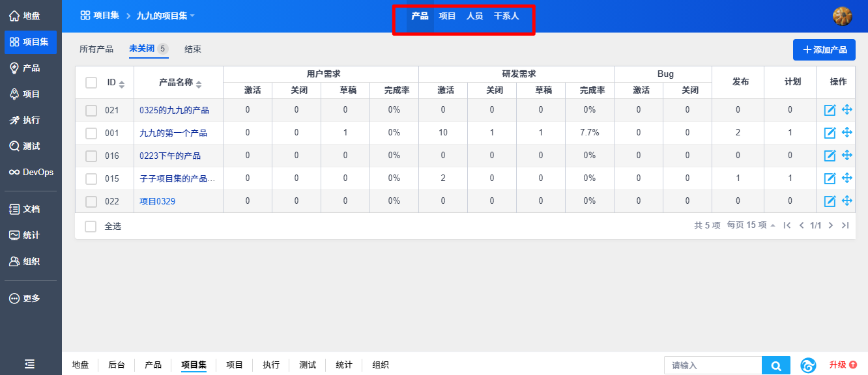
Task: Go to last page of results
Action: pos(845,225)
